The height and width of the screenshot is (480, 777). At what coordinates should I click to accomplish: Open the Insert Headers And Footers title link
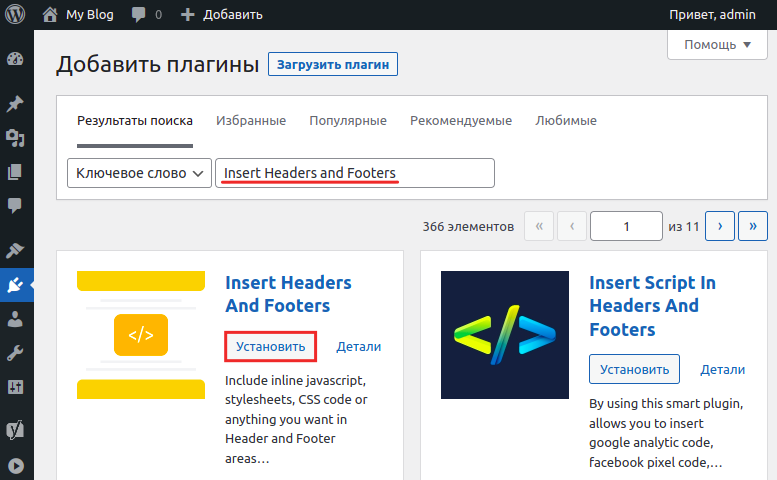point(288,294)
